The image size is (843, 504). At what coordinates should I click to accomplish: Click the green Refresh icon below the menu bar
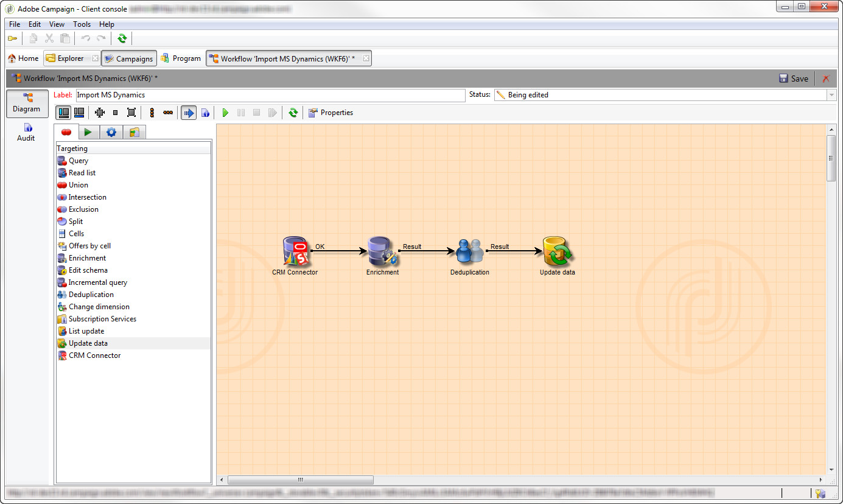tap(122, 38)
